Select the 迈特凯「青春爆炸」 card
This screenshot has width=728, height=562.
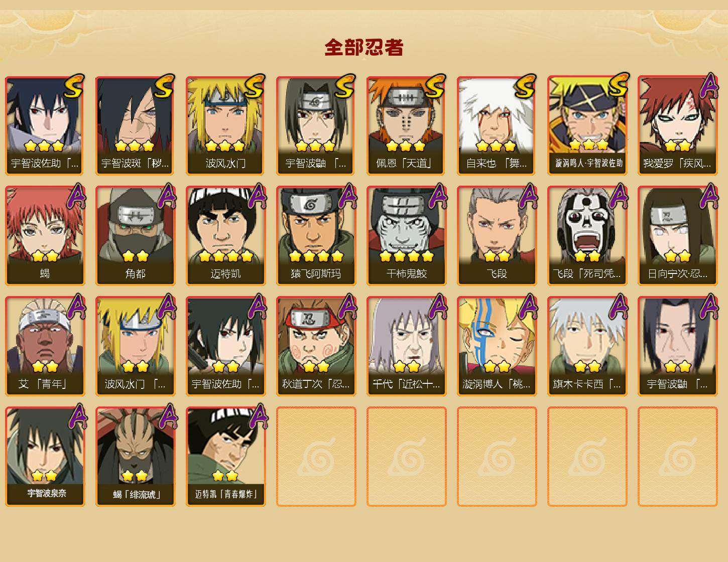[x=225, y=457]
